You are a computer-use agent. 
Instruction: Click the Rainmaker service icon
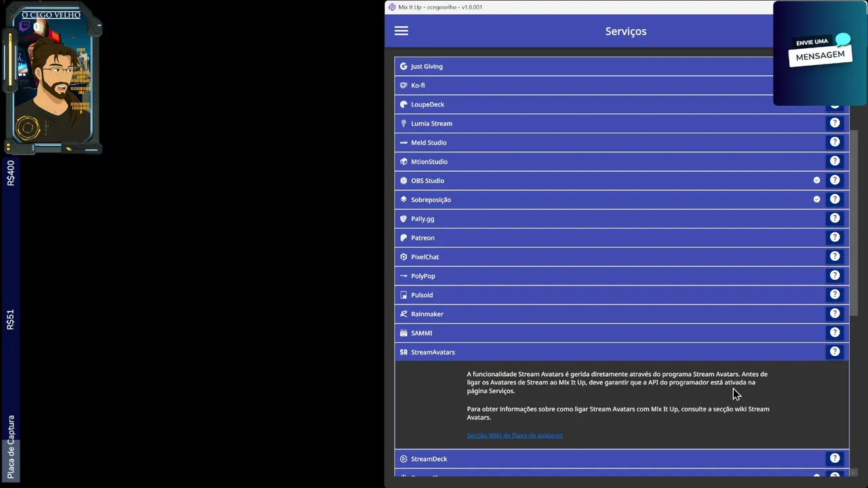coord(403,314)
